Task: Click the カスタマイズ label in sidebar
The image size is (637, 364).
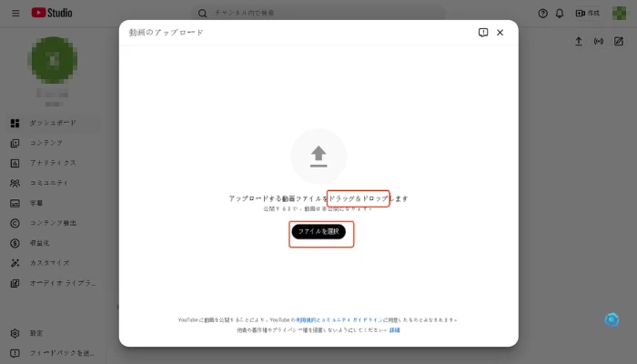Action: (x=49, y=263)
